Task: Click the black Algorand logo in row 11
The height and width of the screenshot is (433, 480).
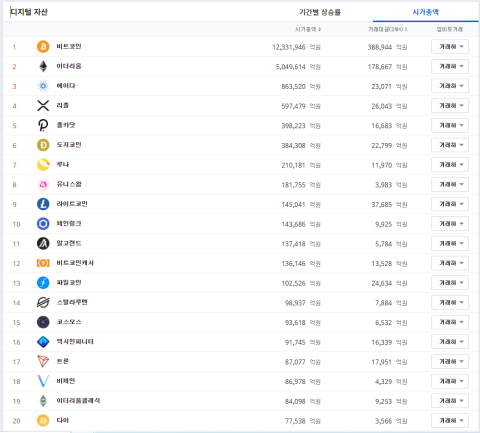Action: [x=43, y=244]
